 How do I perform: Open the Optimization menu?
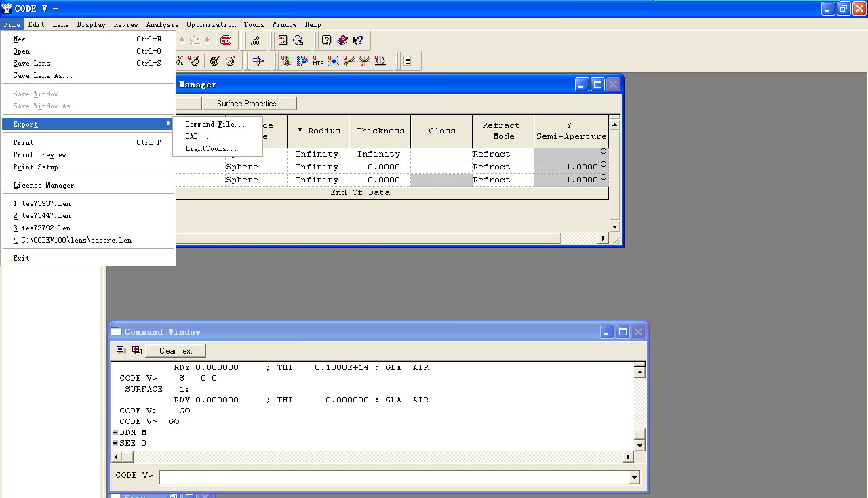[x=211, y=24]
